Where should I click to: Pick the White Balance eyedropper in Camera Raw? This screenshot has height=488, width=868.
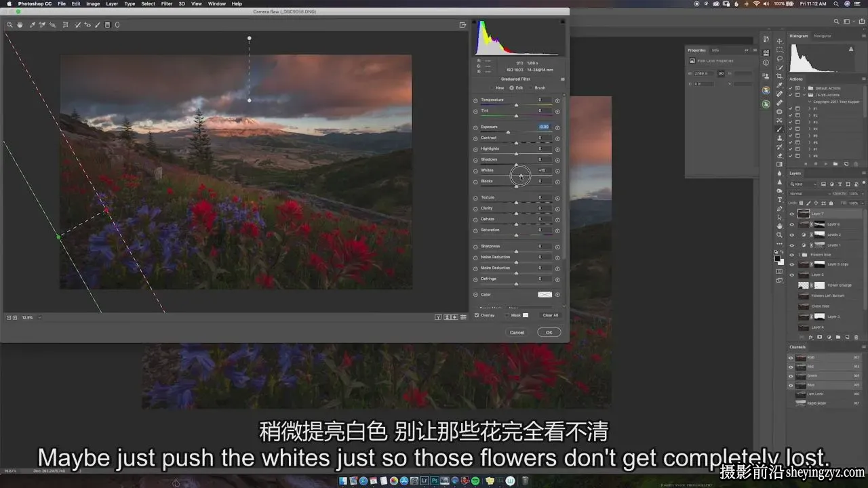pos(32,25)
